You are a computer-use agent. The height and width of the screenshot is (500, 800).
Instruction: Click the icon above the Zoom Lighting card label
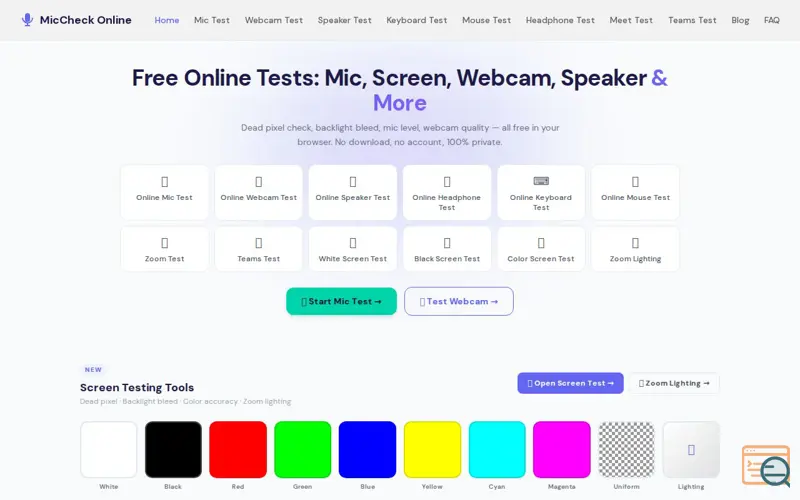635,243
